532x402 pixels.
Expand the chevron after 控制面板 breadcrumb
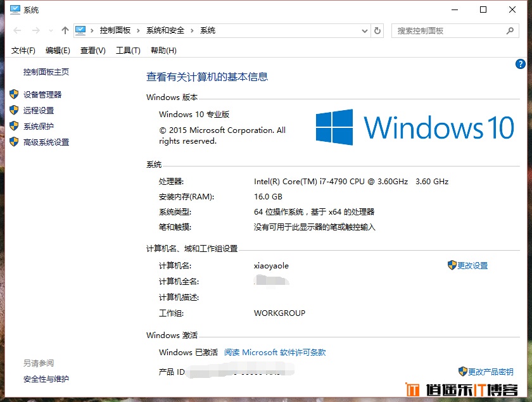pyautogui.click(x=138, y=31)
